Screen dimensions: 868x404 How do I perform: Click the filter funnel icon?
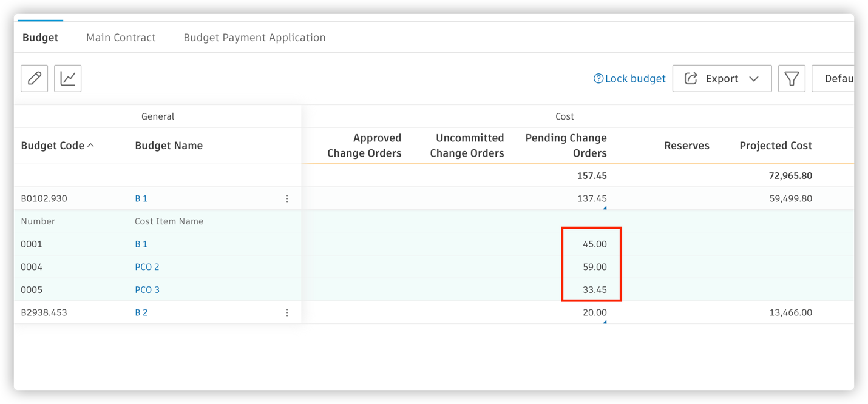pos(792,78)
